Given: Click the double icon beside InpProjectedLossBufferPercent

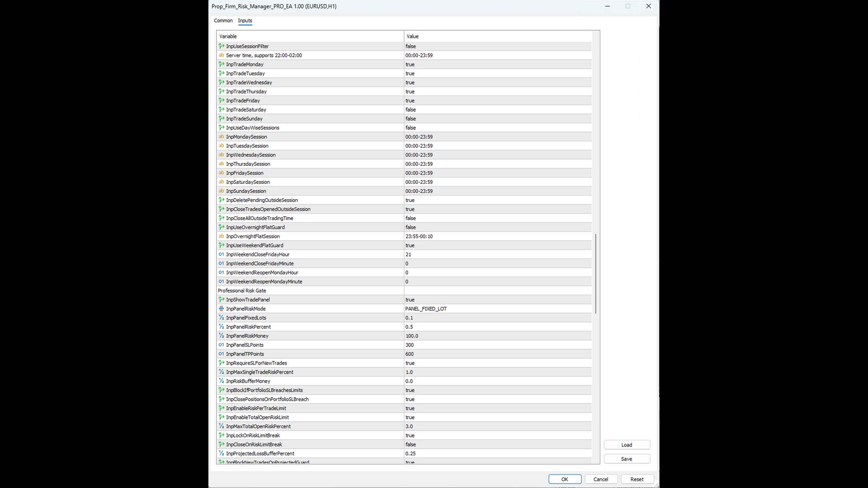Looking at the screenshot, I should tap(222, 453).
